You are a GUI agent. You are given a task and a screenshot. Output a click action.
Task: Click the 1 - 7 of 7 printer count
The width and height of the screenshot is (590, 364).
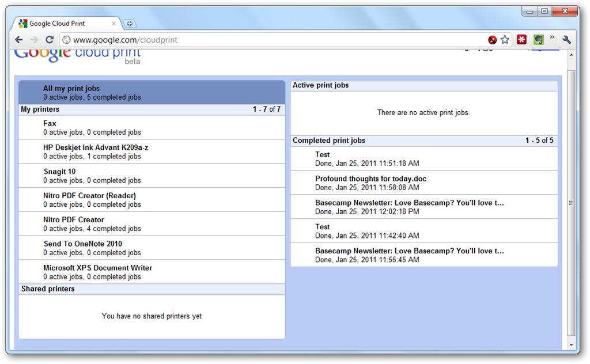click(267, 109)
